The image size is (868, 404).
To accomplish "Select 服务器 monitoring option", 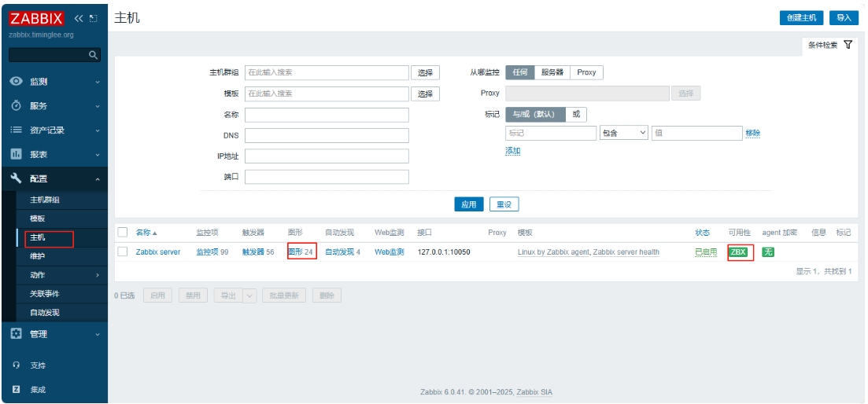I will tap(552, 72).
